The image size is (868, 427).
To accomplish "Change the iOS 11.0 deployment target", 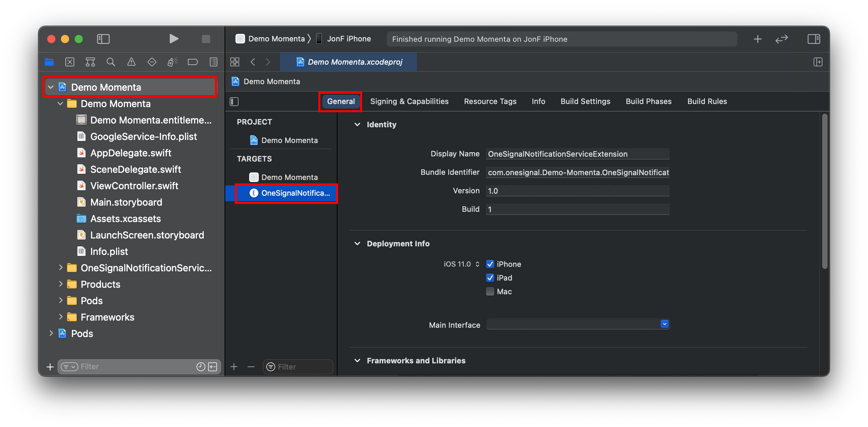I will click(461, 264).
